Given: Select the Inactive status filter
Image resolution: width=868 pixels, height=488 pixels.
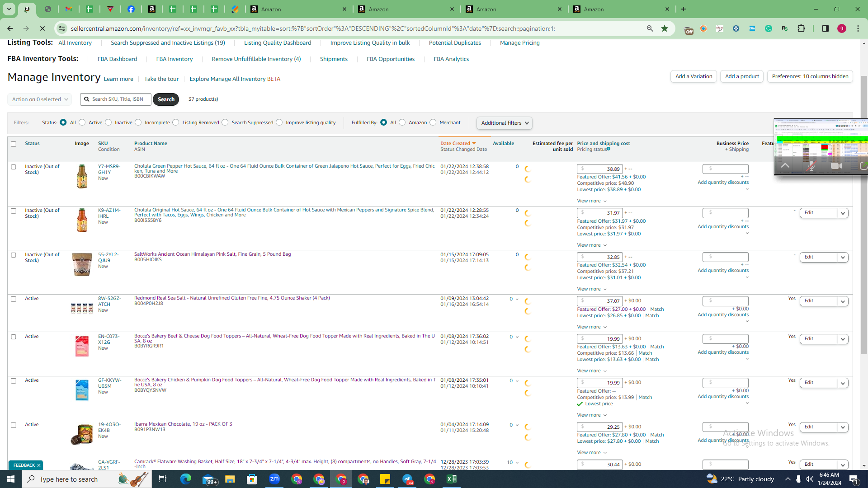Looking at the screenshot, I should pos(108,122).
